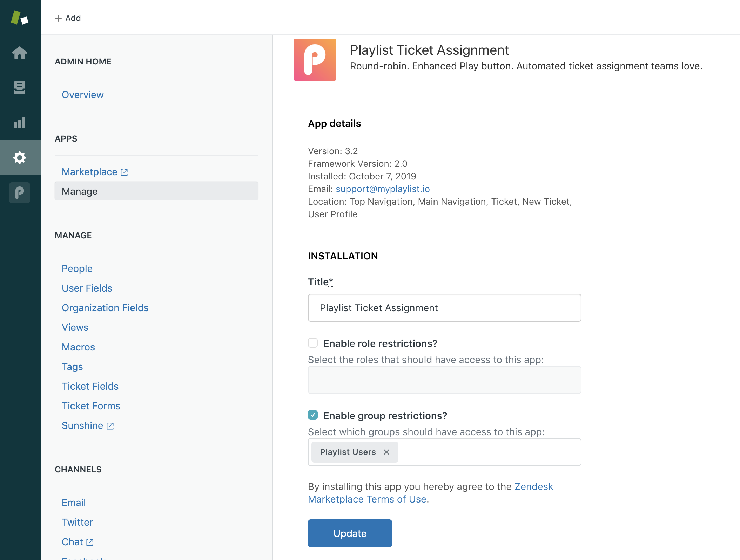This screenshot has width=740, height=560.
Task: Click the Playlist Ticket Assignment app logo
Action: coord(315,60)
